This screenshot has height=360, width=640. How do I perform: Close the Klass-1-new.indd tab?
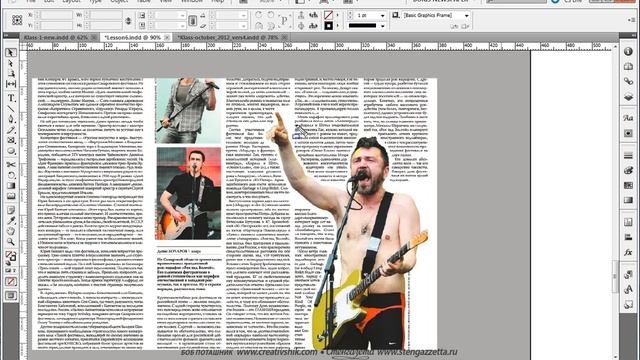pos(94,37)
